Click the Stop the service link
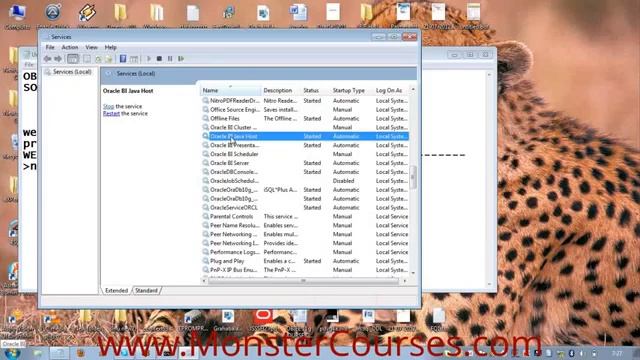This screenshot has height=360, width=640. (x=108, y=106)
